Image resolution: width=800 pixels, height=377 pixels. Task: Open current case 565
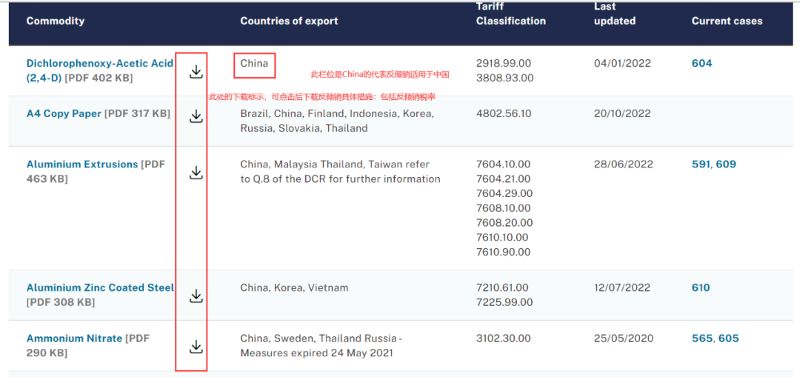click(x=702, y=338)
